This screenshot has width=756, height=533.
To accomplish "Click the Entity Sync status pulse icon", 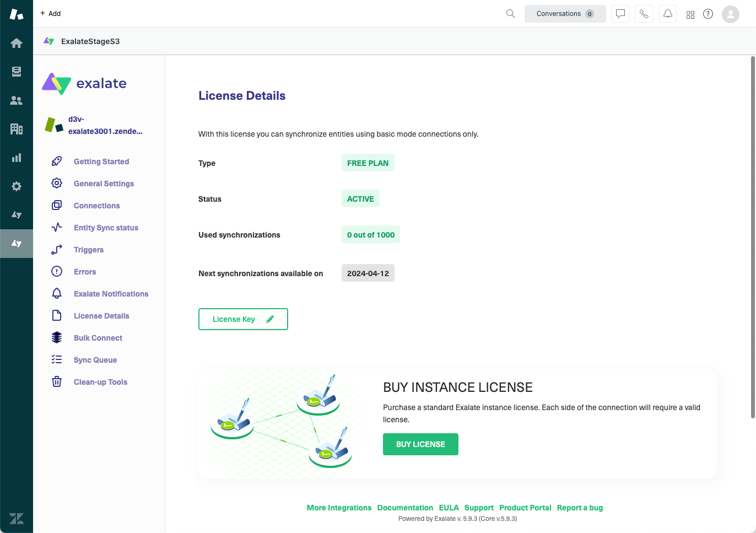I will [x=57, y=228].
